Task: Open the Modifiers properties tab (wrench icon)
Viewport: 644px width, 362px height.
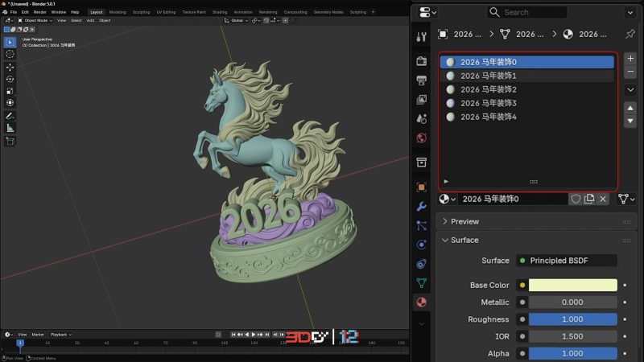Action: (x=421, y=205)
